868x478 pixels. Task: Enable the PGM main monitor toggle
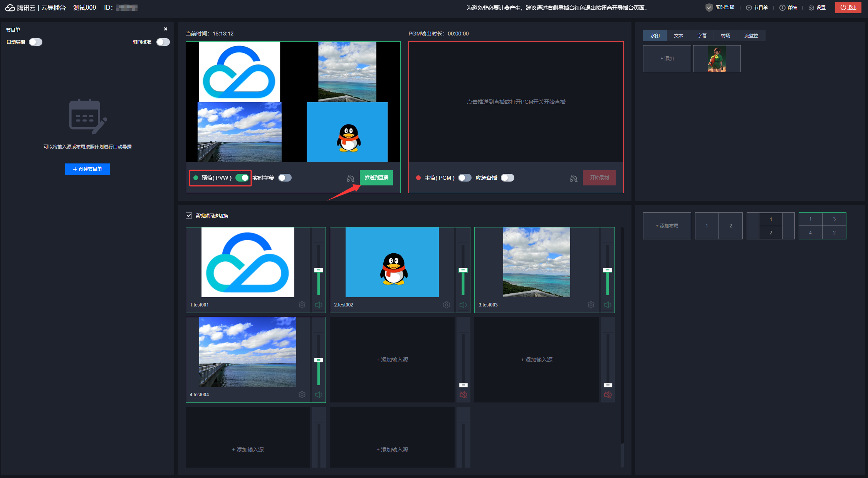(x=465, y=178)
